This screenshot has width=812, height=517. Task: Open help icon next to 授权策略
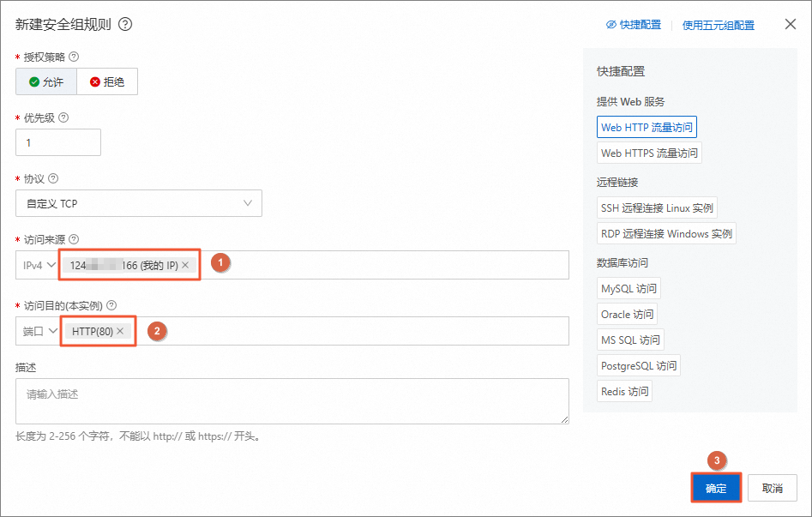coord(74,57)
